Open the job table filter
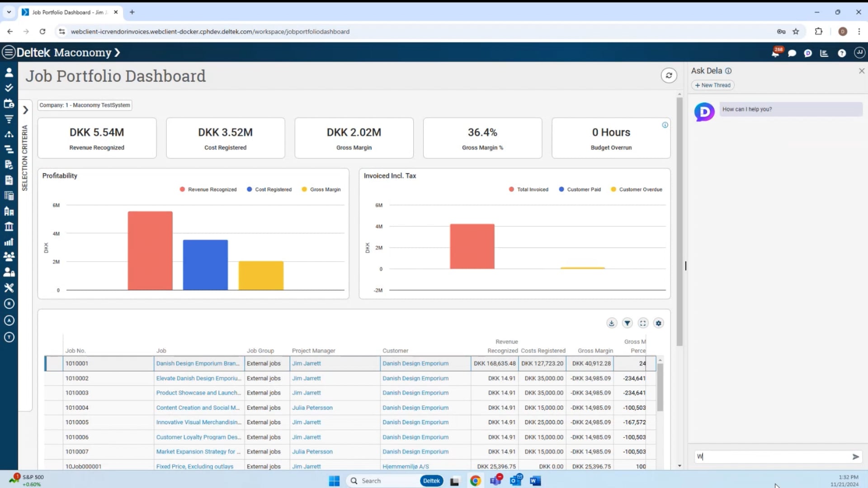The width and height of the screenshot is (868, 488). coord(627,323)
